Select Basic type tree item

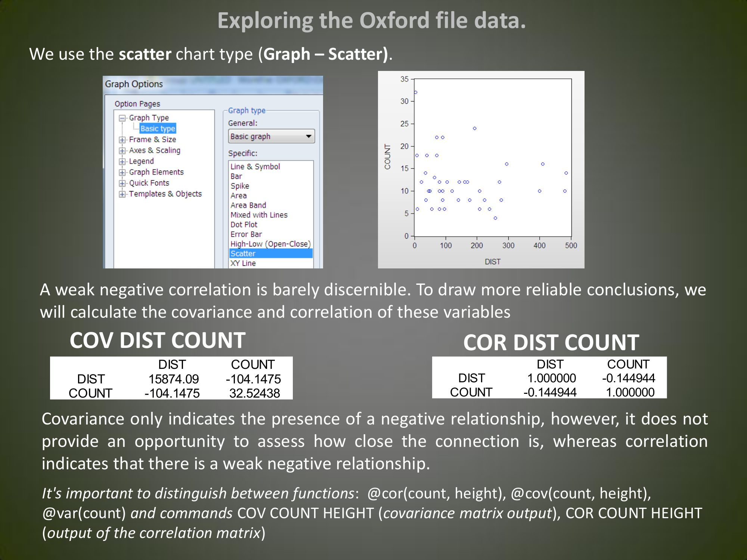click(x=157, y=129)
